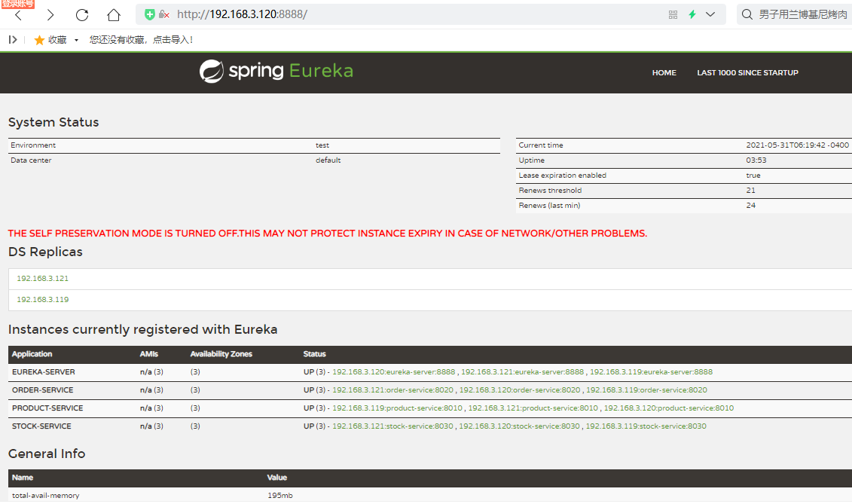Open 192.168.3.121:order-service:8020 instance link
The image size is (852, 504).
point(392,389)
